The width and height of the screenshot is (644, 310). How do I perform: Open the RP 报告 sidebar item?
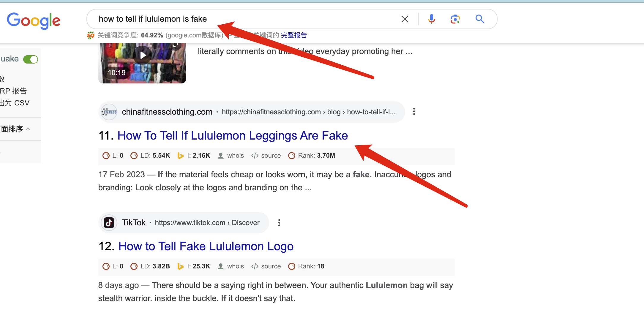coord(13,91)
